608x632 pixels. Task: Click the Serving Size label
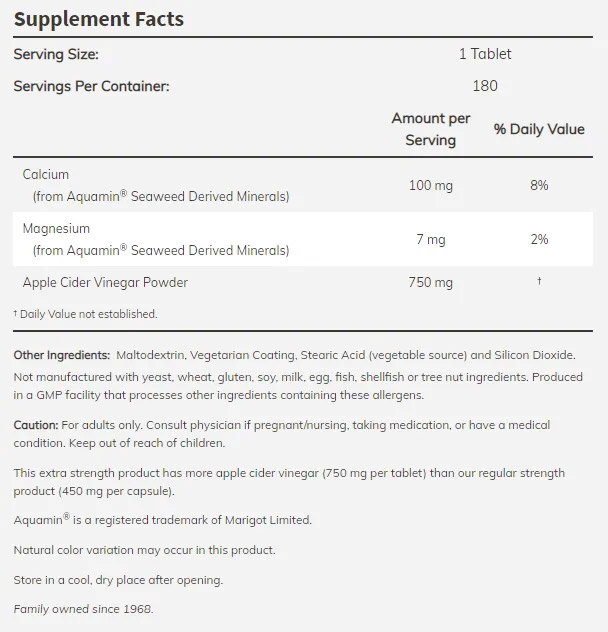click(x=56, y=54)
